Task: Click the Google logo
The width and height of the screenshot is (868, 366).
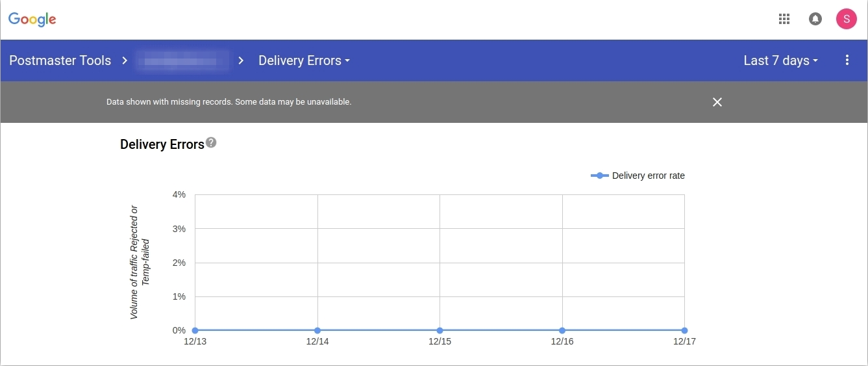Action: 32,20
